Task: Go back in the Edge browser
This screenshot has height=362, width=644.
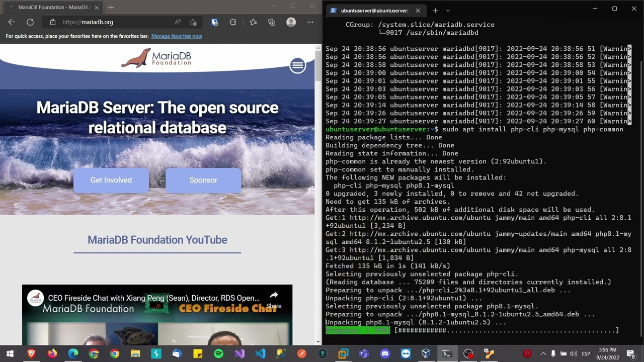Action: click(12, 22)
